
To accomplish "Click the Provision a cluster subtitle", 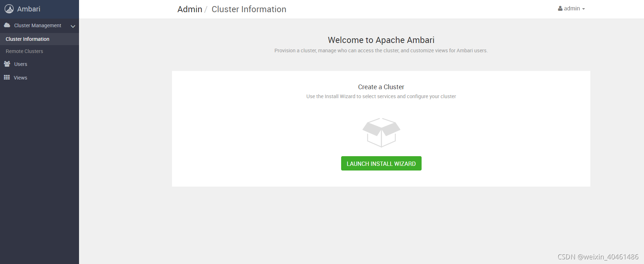I will coord(381,51).
